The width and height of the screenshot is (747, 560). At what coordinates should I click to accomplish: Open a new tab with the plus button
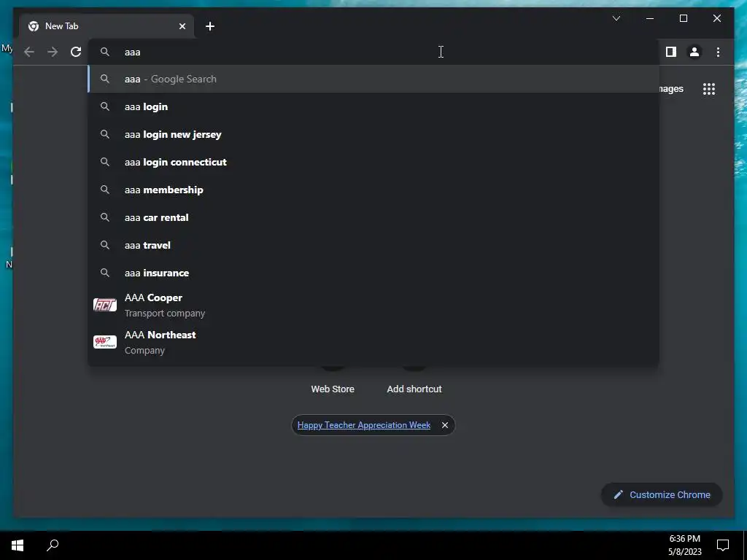(x=210, y=26)
